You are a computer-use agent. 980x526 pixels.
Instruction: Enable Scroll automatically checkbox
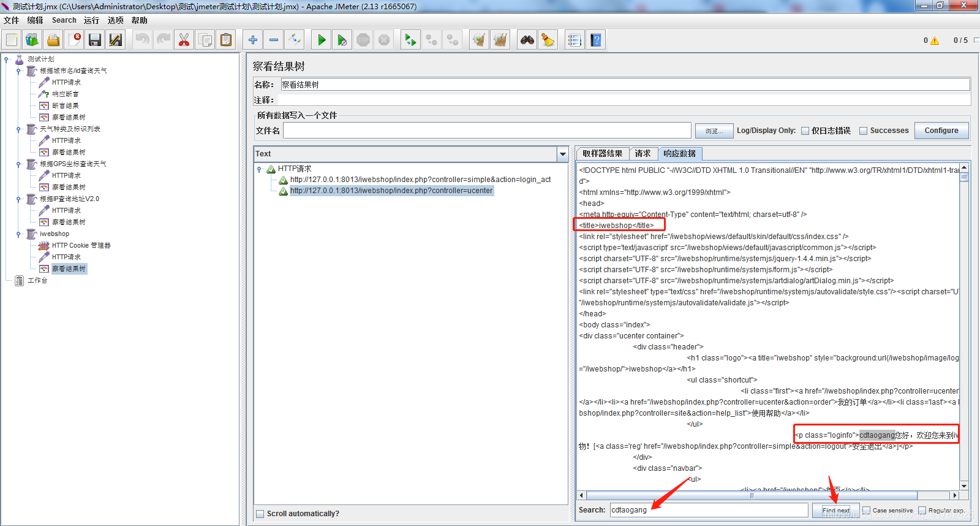pyautogui.click(x=260, y=514)
